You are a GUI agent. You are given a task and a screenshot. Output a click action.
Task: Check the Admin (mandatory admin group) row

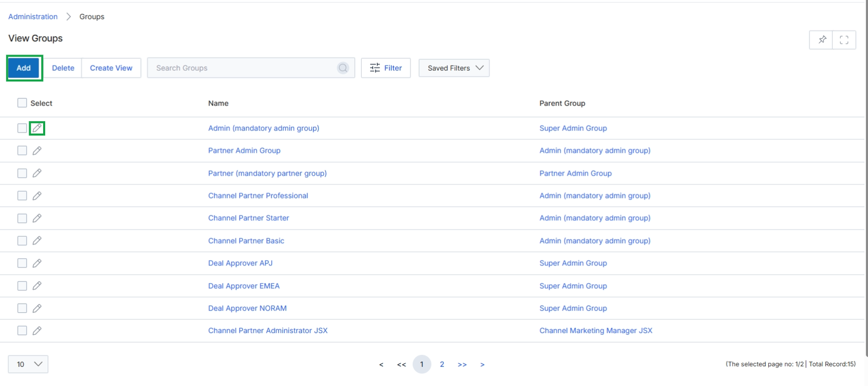[22, 128]
